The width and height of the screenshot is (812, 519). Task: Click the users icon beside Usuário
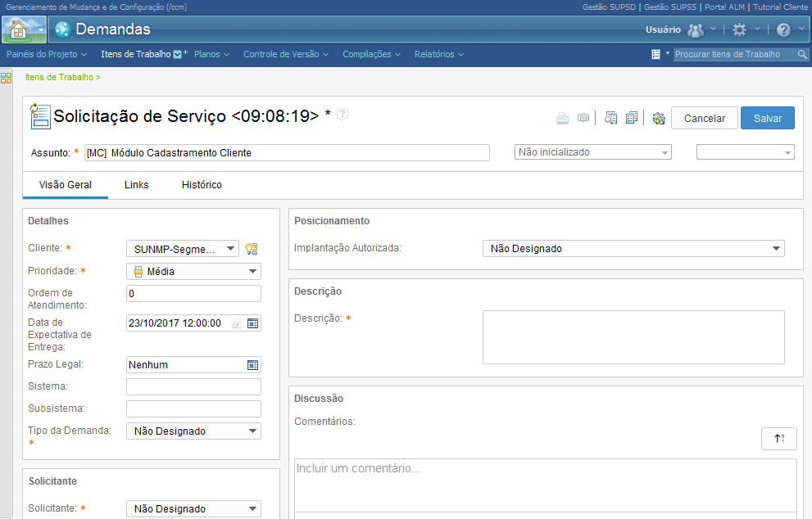pyautogui.click(x=696, y=30)
